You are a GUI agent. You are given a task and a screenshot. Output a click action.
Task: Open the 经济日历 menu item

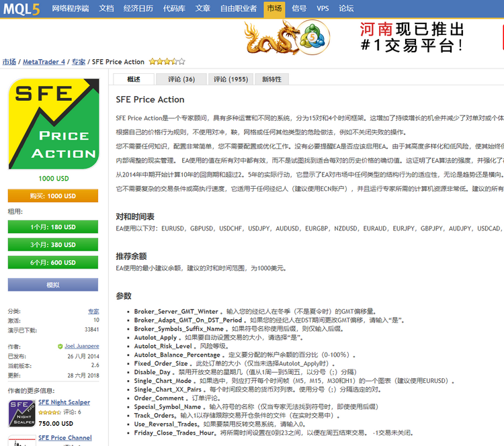138,8
